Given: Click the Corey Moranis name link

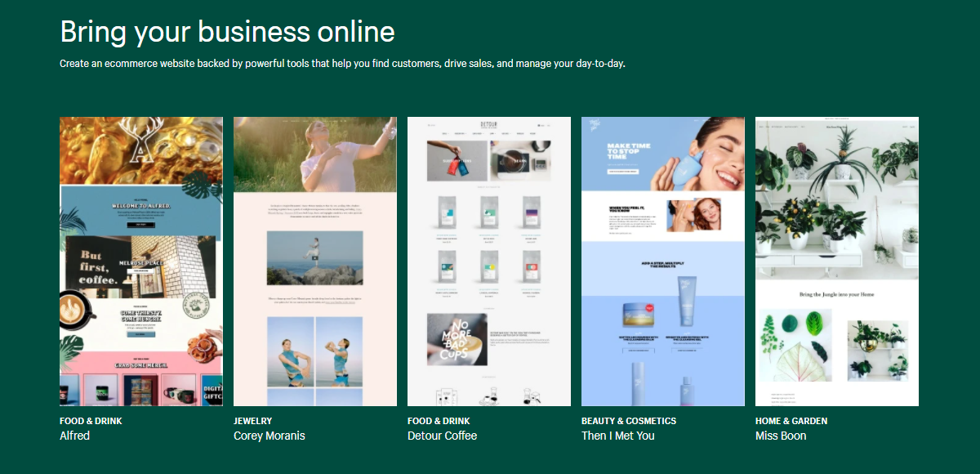Looking at the screenshot, I should click(x=269, y=436).
